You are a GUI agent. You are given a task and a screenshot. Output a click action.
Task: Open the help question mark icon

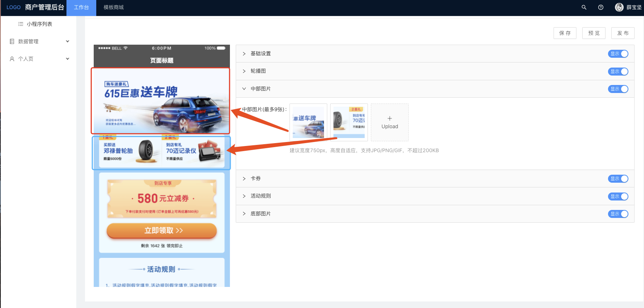601,7
